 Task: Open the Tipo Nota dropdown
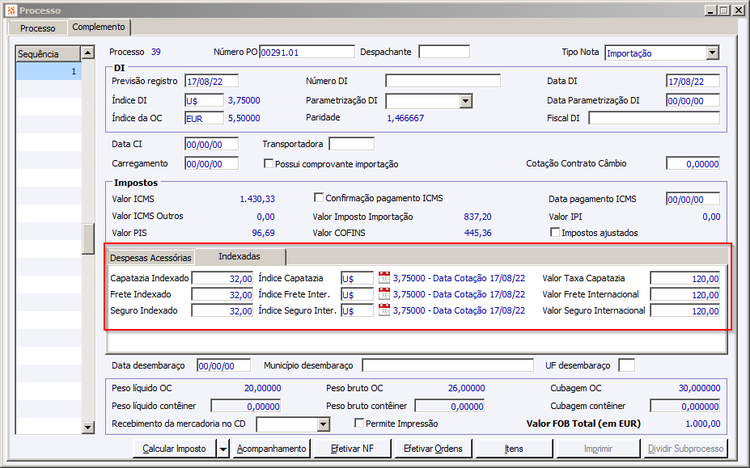712,53
